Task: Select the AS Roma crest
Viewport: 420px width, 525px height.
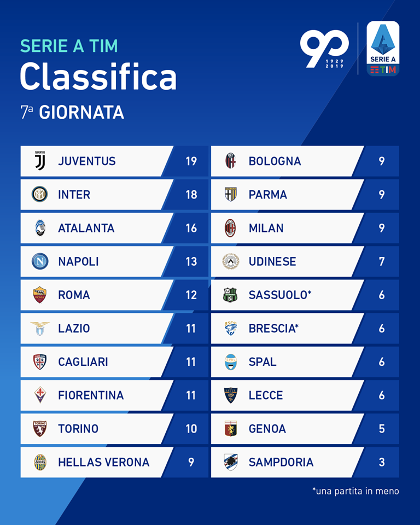Action: 39,295
